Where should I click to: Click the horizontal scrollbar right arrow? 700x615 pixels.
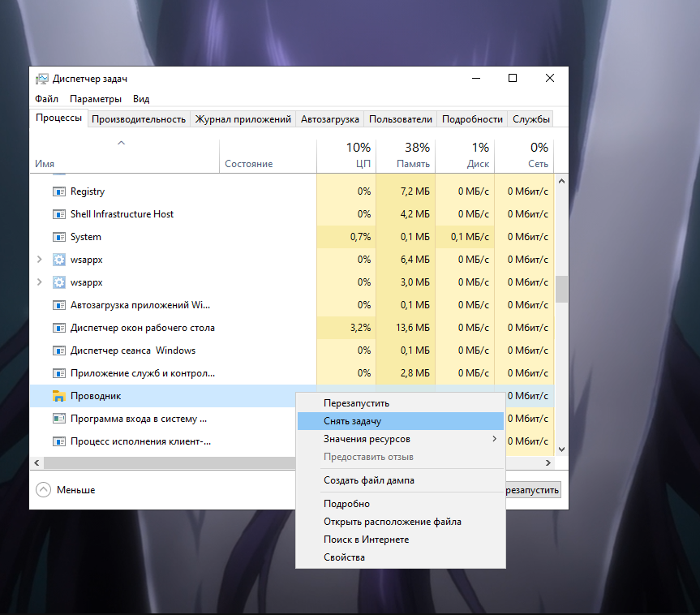pos(548,462)
